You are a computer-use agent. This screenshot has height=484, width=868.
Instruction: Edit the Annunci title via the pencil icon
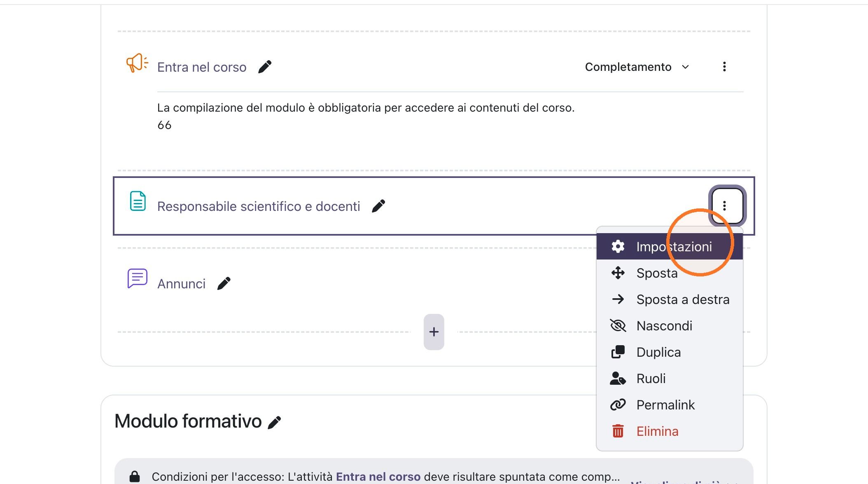pyautogui.click(x=224, y=283)
